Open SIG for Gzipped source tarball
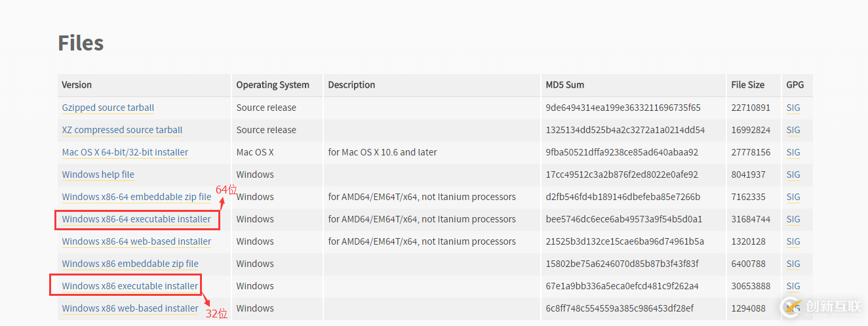This screenshot has width=868, height=326. point(793,108)
